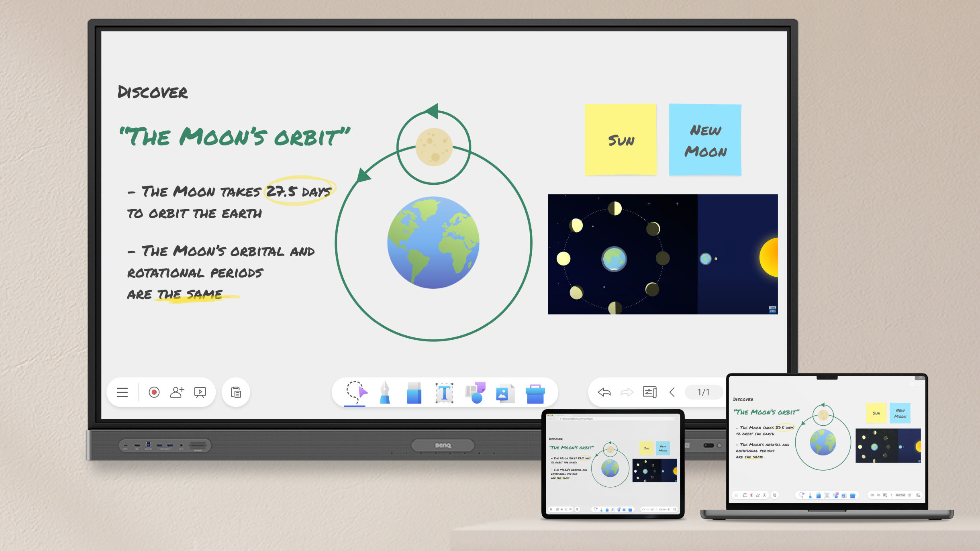Click the previous page chevron
Image resolution: width=980 pixels, height=551 pixels.
click(673, 392)
